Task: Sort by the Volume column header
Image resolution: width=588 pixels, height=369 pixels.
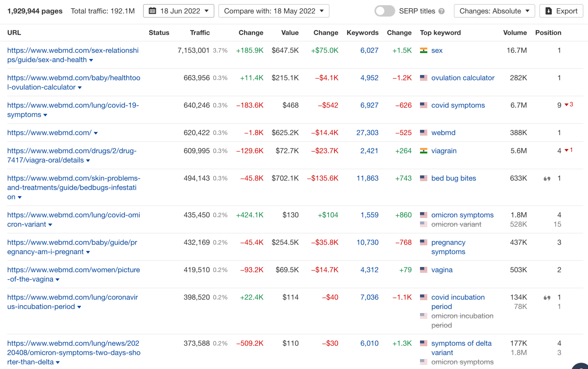Action: tap(515, 33)
